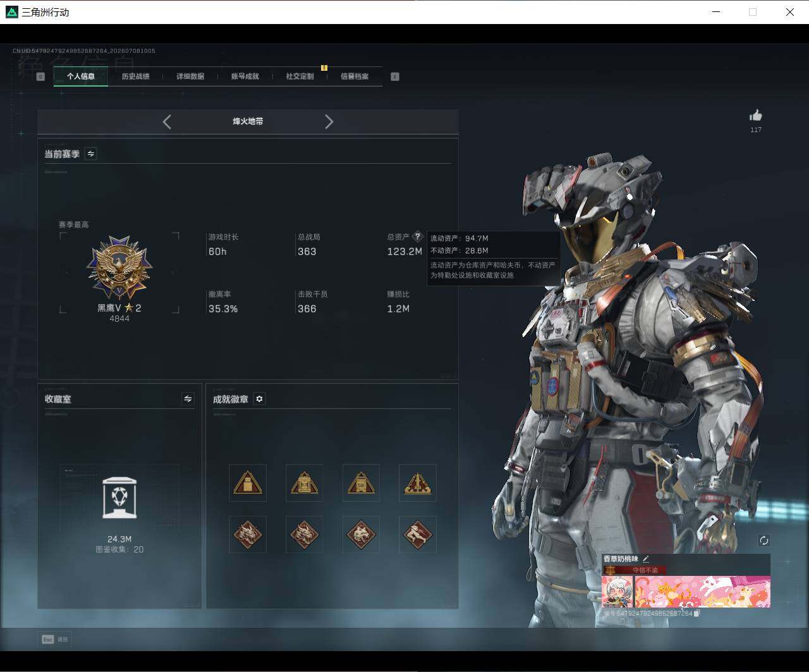809x672 pixels.
Task: Toggle collection room swap arrows
Action: pos(188,398)
